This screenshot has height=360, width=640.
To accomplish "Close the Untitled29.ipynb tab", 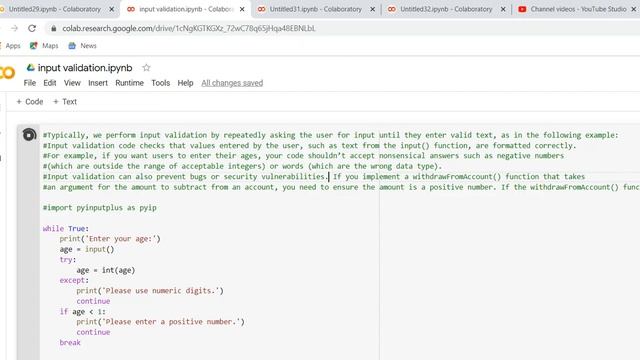I will tap(111, 9).
